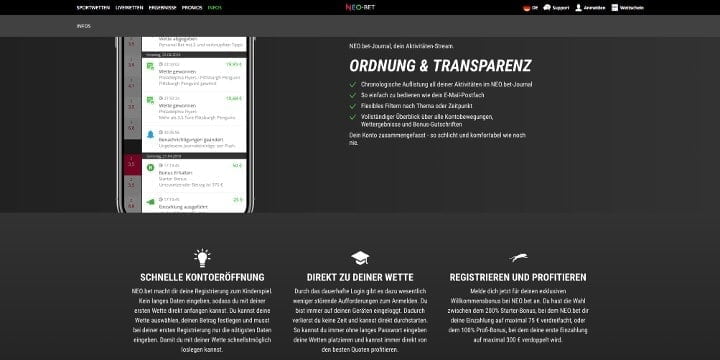This screenshot has height=360, width=720.
Task: Select the green Infos nav item
Action: coord(214,8)
